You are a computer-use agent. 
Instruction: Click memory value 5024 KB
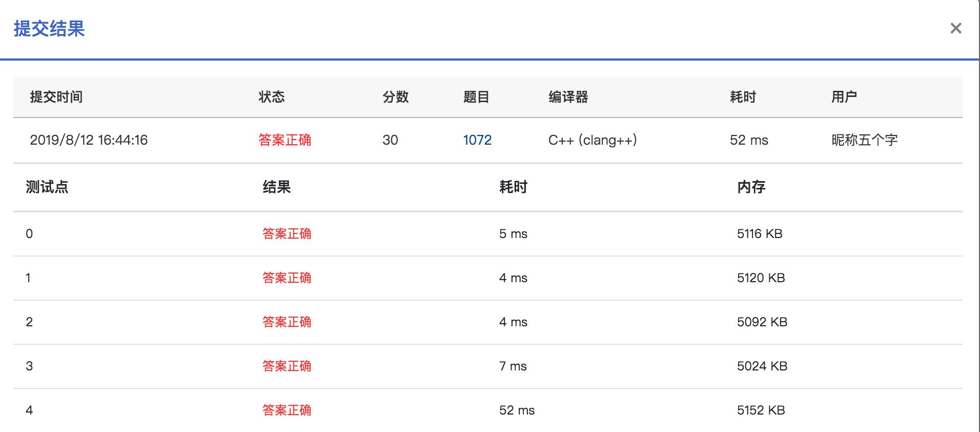762,366
